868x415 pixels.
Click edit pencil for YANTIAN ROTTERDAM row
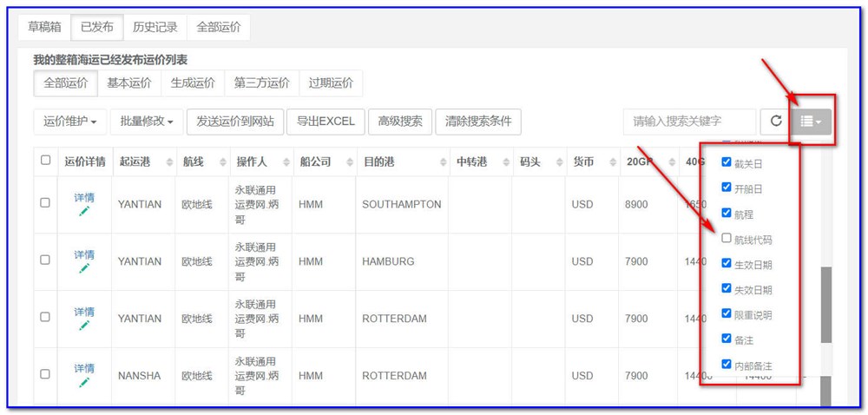(84, 326)
